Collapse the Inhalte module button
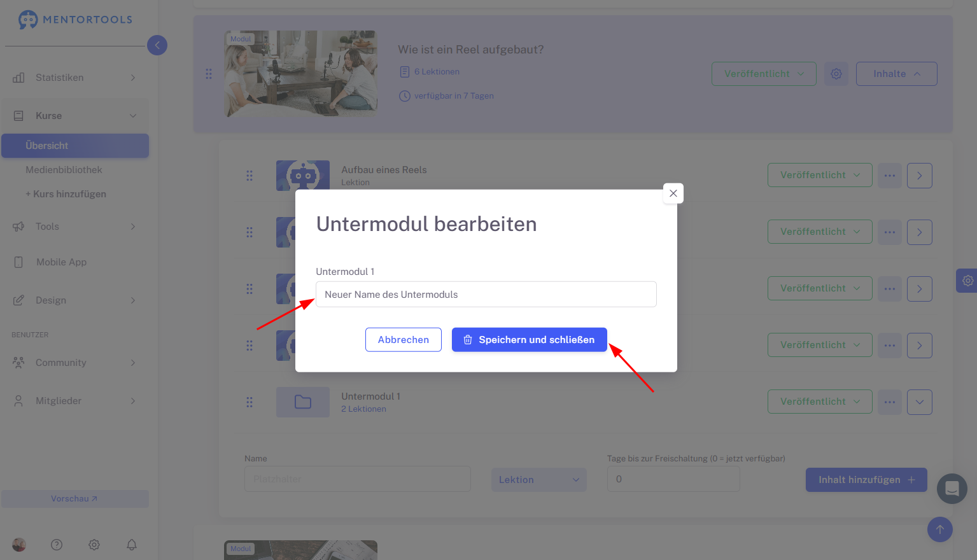 click(897, 74)
